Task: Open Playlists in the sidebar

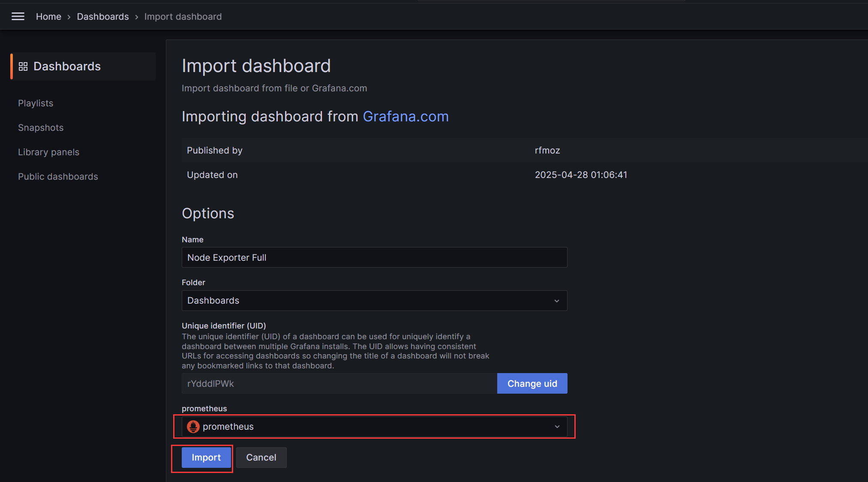Action: [x=36, y=103]
